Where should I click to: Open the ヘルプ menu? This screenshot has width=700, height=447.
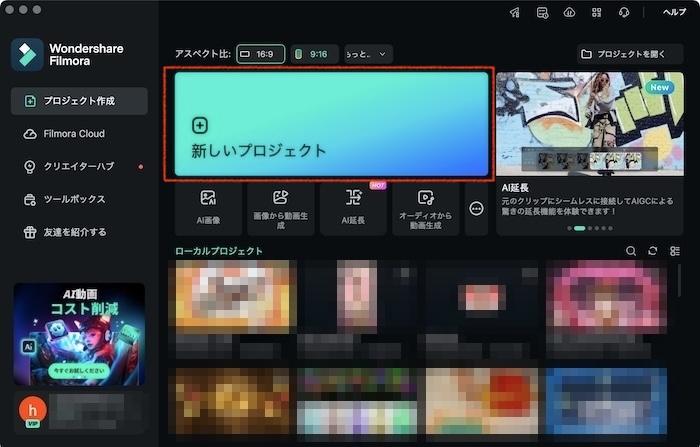point(674,12)
